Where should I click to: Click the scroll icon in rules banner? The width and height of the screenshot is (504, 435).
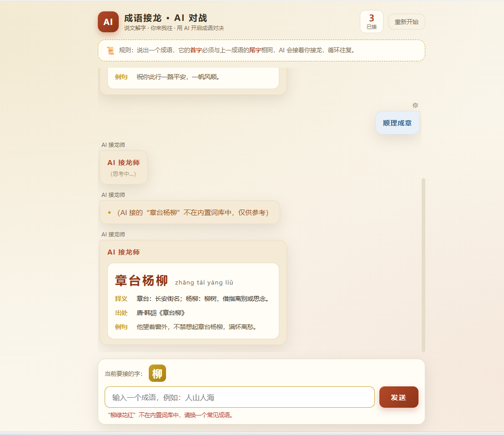pos(110,50)
